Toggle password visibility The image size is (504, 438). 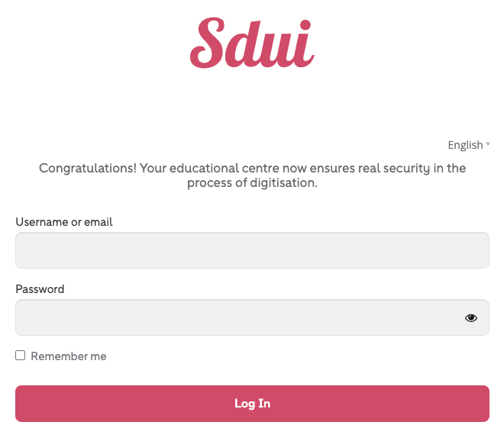[x=471, y=318]
